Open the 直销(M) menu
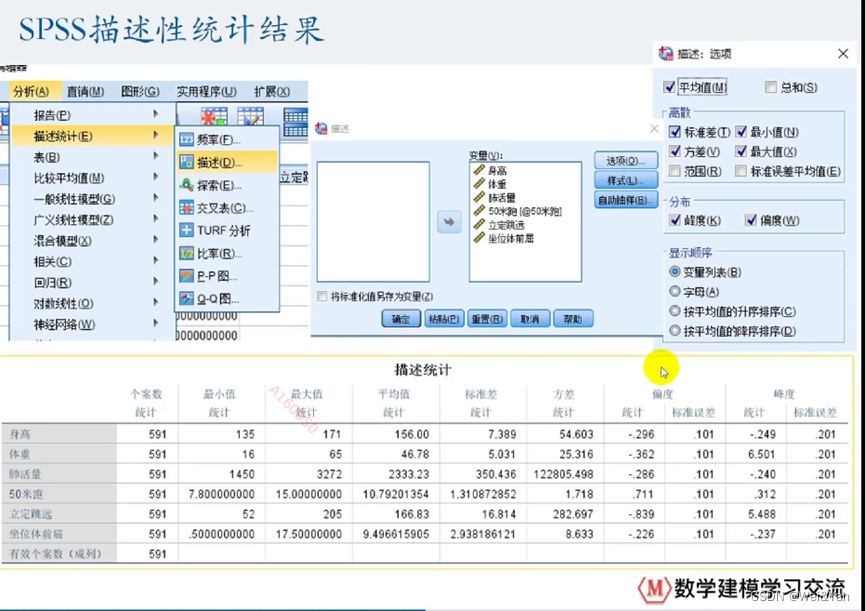The image size is (865, 611). pyautogui.click(x=85, y=91)
